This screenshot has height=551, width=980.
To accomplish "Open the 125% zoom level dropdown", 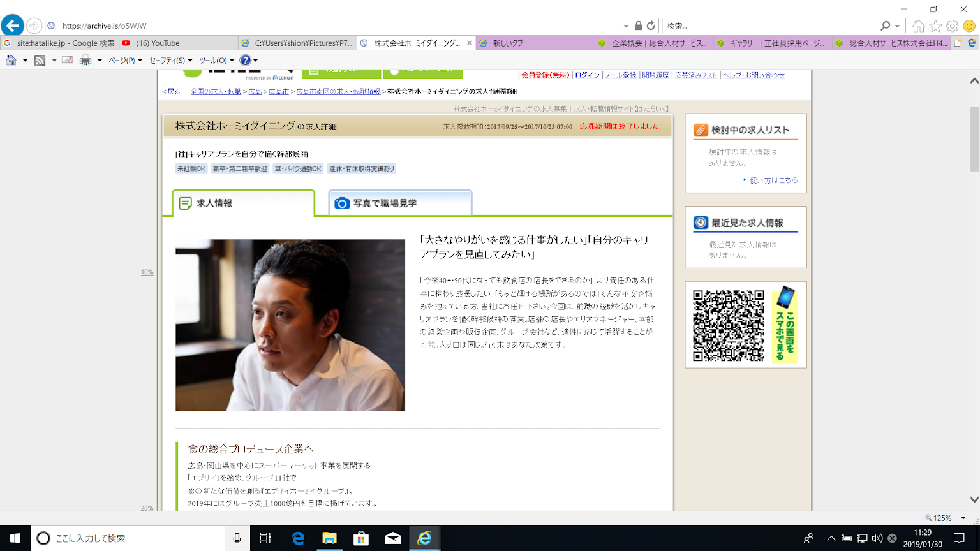I will pyautogui.click(x=945, y=518).
